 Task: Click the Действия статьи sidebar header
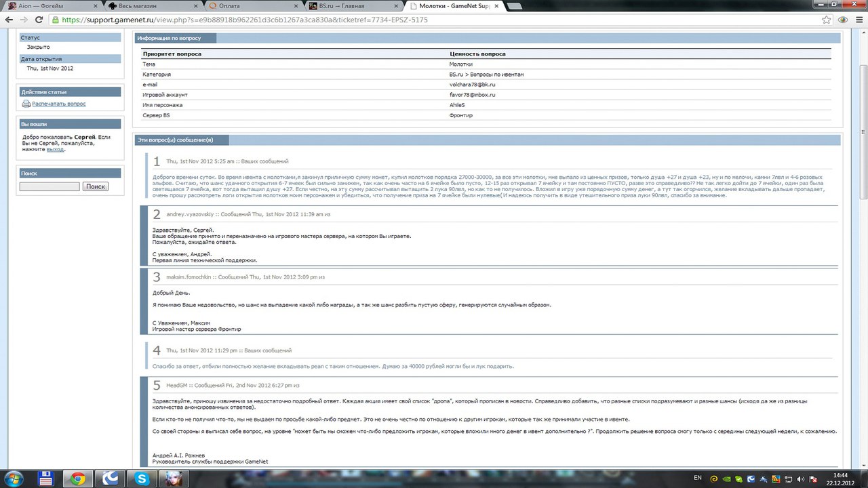(x=71, y=91)
